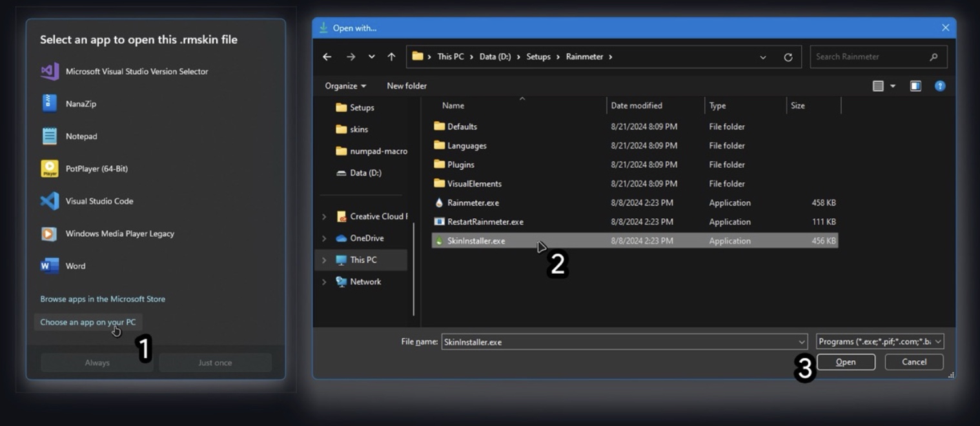This screenshot has width=980, height=426.
Task: Open the Programs file type filter
Action: tap(877, 341)
